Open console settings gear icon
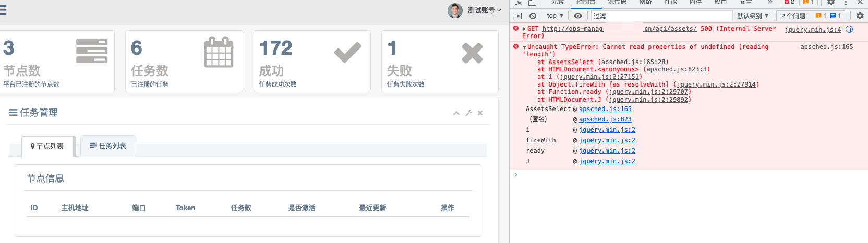The height and width of the screenshot is (243, 868). coord(860,16)
